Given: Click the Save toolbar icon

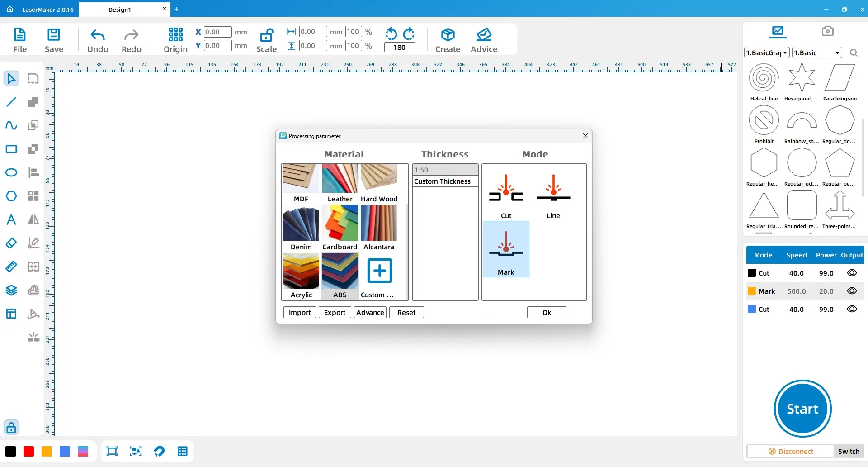Looking at the screenshot, I should pyautogui.click(x=54, y=35).
